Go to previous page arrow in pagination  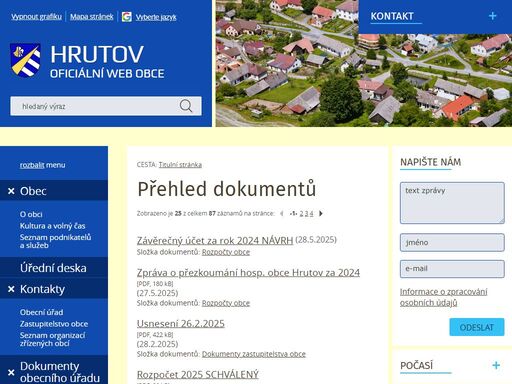point(282,213)
